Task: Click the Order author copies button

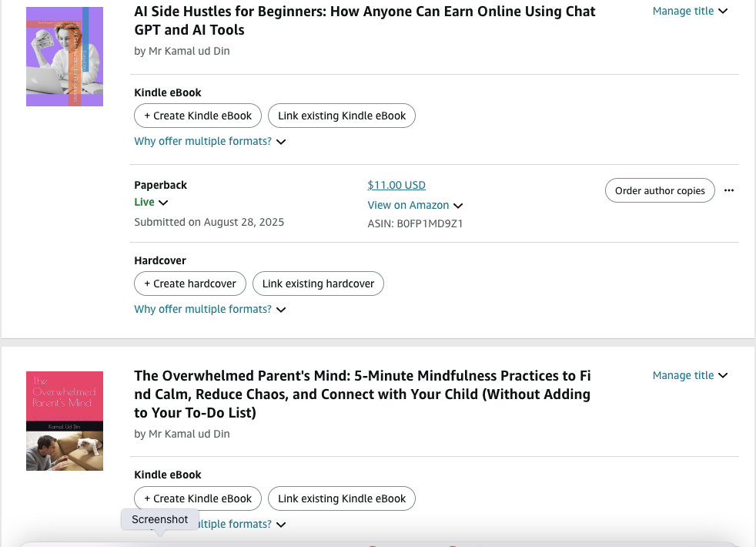Action: point(660,190)
